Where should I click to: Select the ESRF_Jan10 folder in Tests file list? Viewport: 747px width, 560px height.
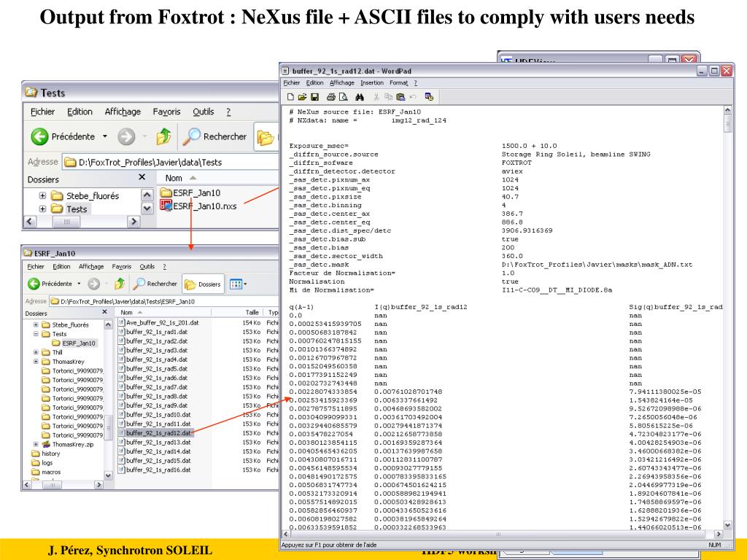pos(190,192)
